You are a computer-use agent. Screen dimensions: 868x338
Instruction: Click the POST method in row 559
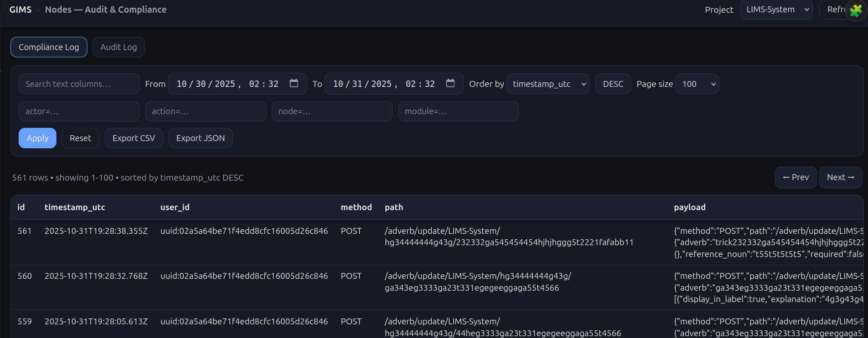click(x=351, y=322)
